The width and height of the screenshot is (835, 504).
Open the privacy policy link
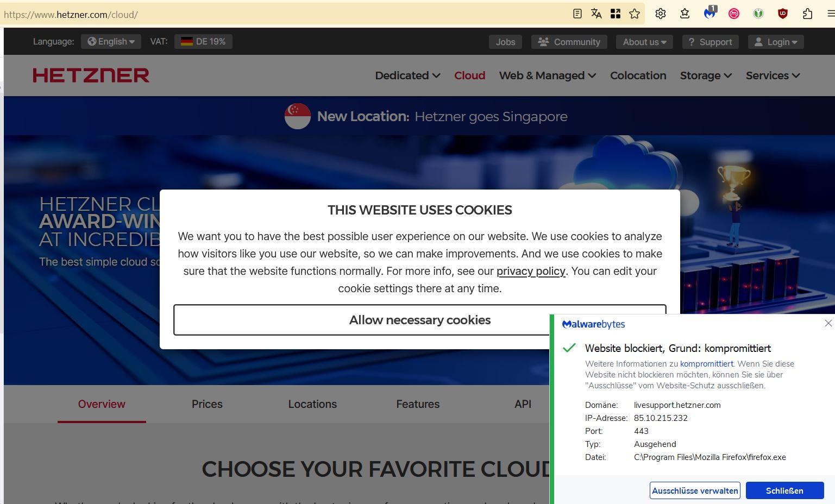pyautogui.click(x=531, y=271)
